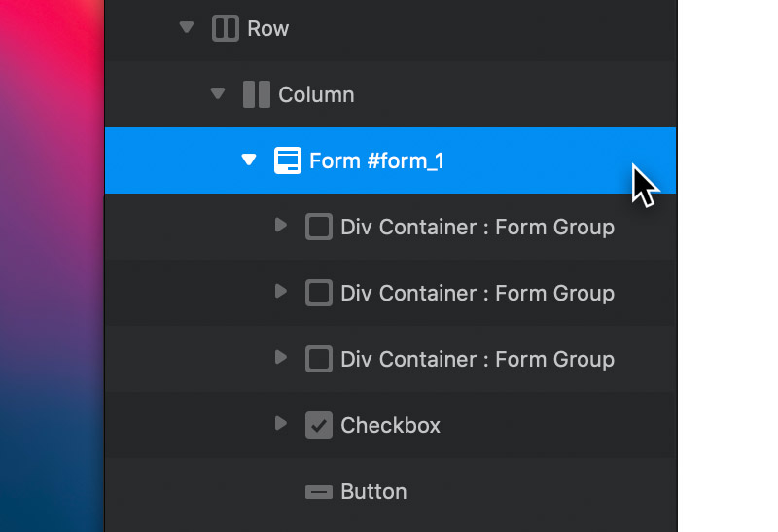
Task: Click the first Div Container square icon
Action: click(x=319, y=227)
